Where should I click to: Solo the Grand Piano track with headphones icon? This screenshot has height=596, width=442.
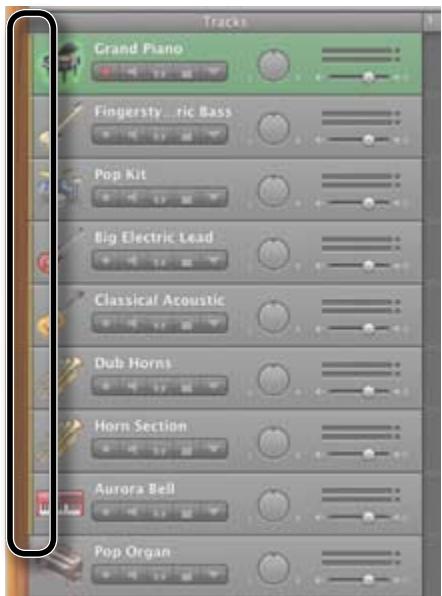(159, 73)
